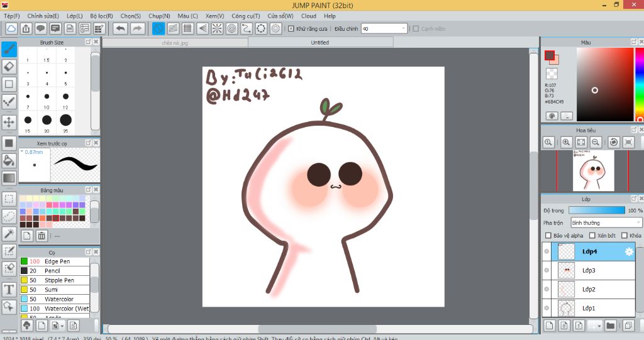Screen dimensions: 644x340
Task: Click rotate reset icon in Hoa tiêu
Action: (614, 142)
